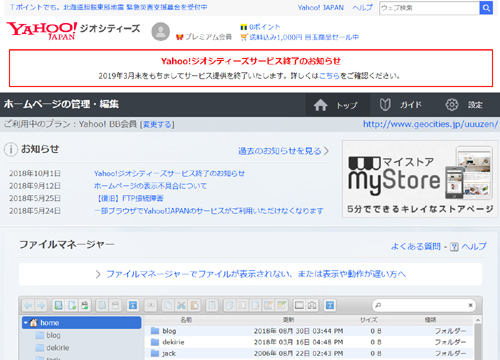Screen dimensions: 500x360
Task: Click the upload files disk icon
Action: (85, 305)
